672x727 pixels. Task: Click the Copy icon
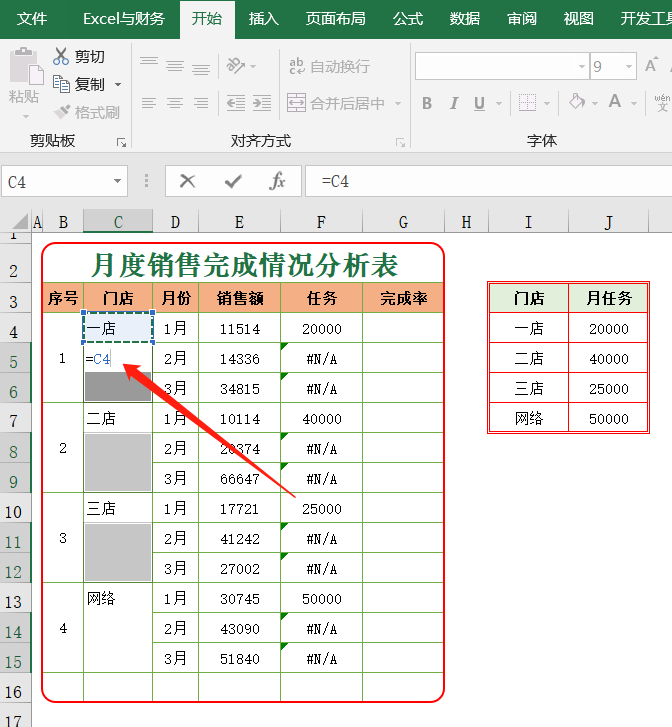pyautogui.click(x=61, y=84)
